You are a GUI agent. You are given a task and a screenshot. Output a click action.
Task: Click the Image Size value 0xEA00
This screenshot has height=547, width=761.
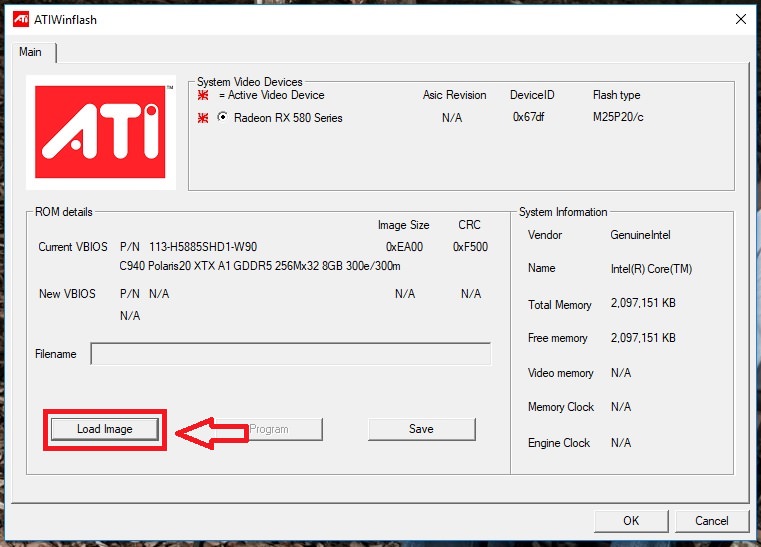pyautogui.click(x=404, y=247)
